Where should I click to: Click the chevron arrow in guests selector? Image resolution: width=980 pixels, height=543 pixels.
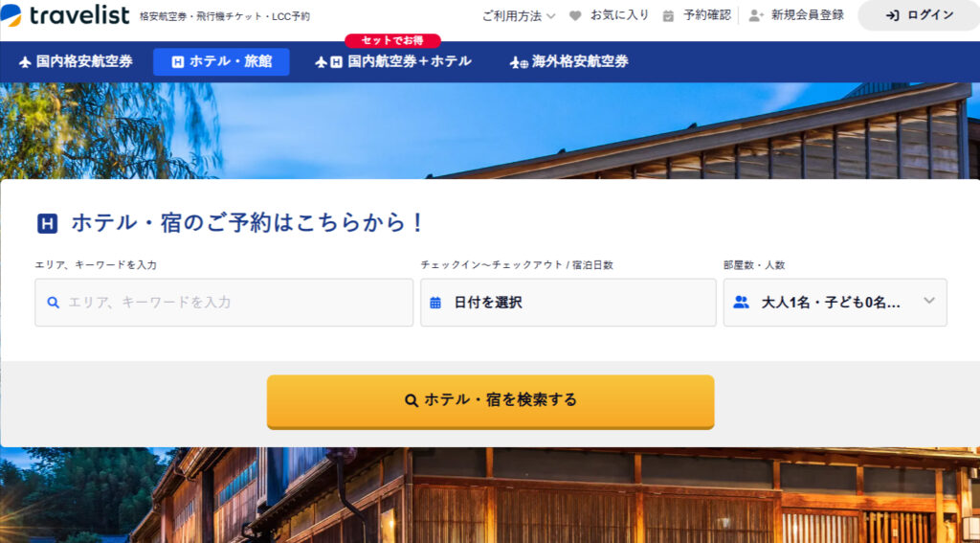(x=929, y=301)
